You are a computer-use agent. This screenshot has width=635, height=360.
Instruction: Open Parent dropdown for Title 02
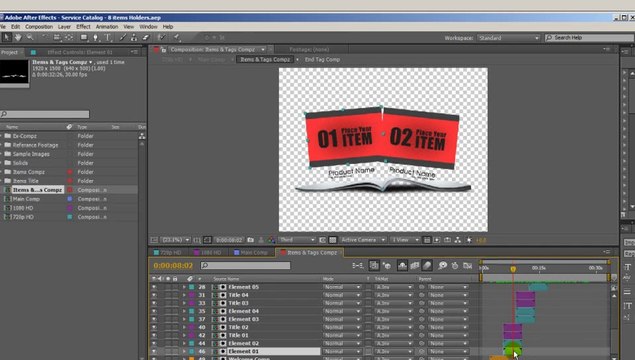point(449,327)
